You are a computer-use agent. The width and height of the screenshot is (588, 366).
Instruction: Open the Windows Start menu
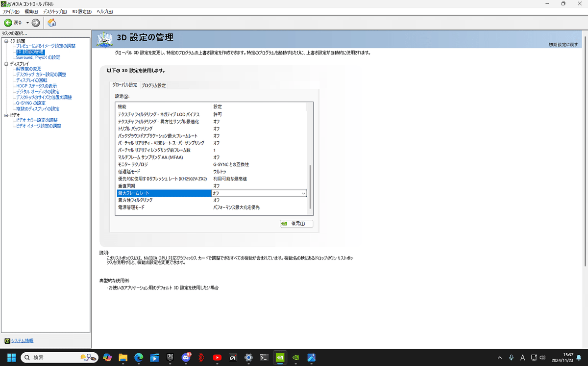[x=11, y=357]
